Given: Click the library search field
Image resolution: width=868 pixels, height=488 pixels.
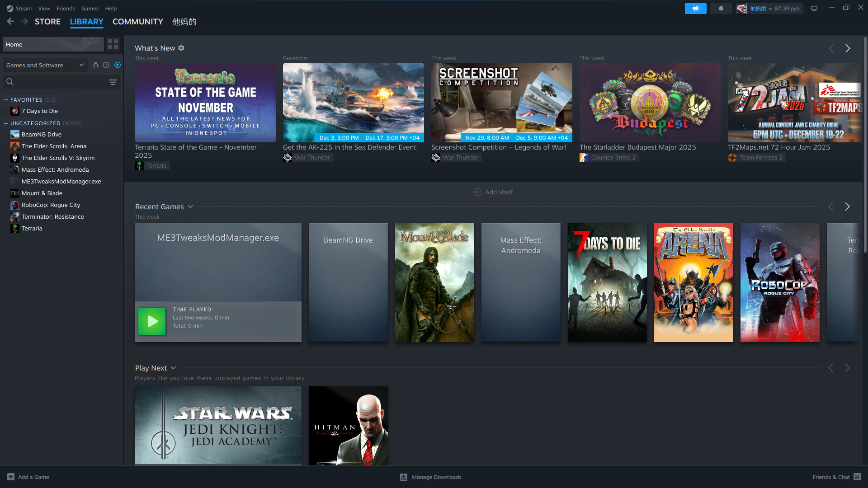Looking at the screenshot, I should pos(57,82).
